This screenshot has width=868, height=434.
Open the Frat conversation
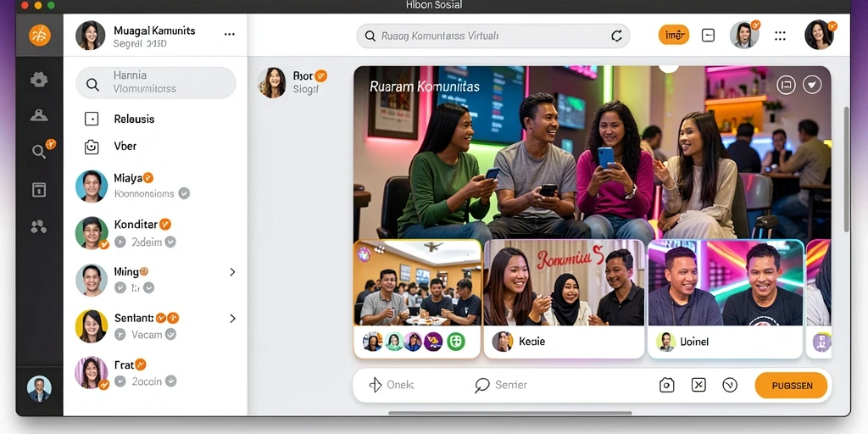[x=156, y=373]
